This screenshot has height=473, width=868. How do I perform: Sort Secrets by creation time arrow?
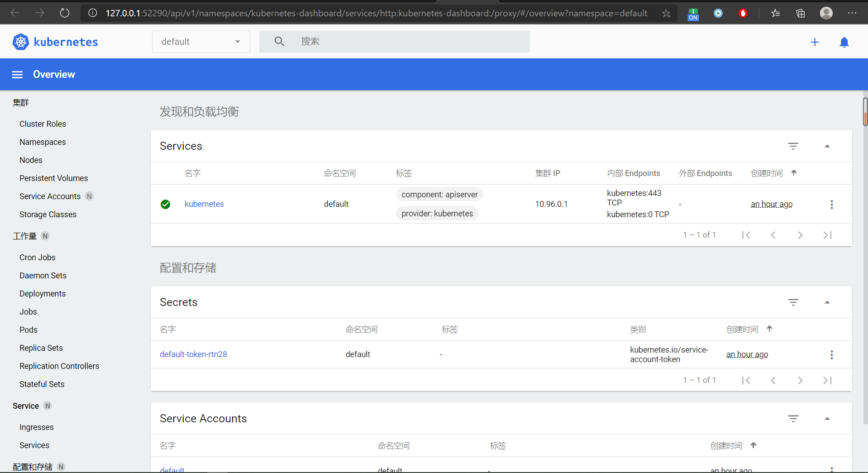click(x=769, y=329)
